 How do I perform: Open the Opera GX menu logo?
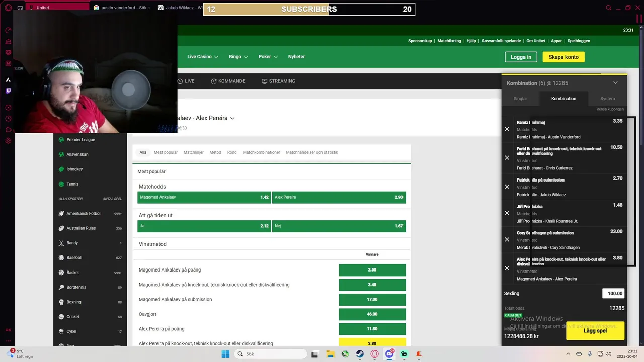click(8, 8)
